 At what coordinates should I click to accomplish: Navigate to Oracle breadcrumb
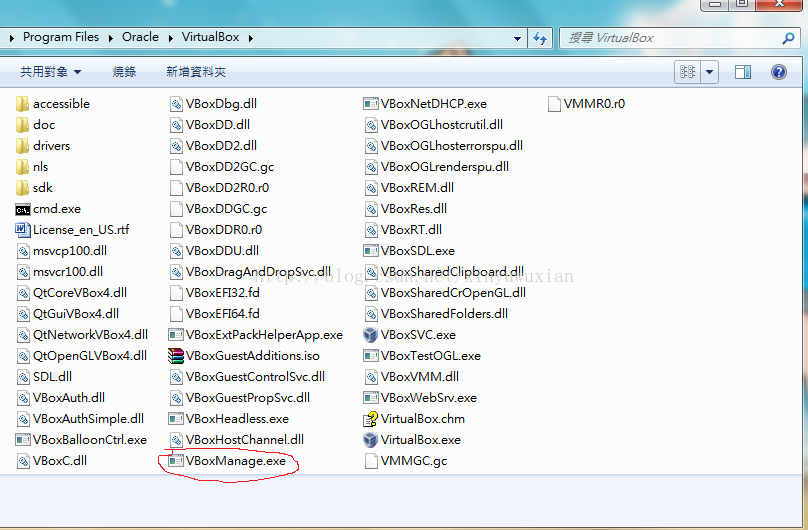tap(140, 37)
